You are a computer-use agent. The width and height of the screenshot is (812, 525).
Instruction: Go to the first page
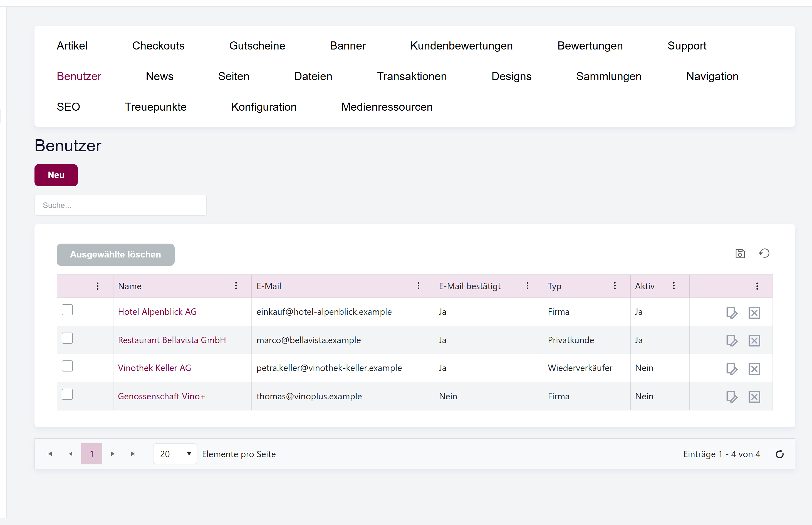pos(50,454)
